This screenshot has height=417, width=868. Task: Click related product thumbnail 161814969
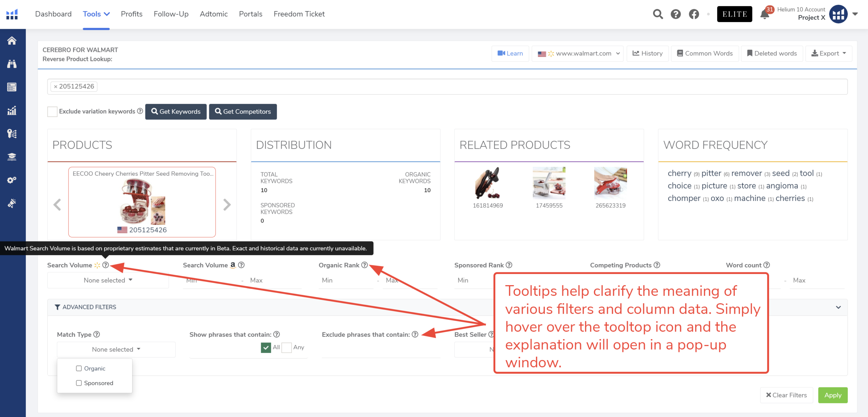(x=488, y=183)
